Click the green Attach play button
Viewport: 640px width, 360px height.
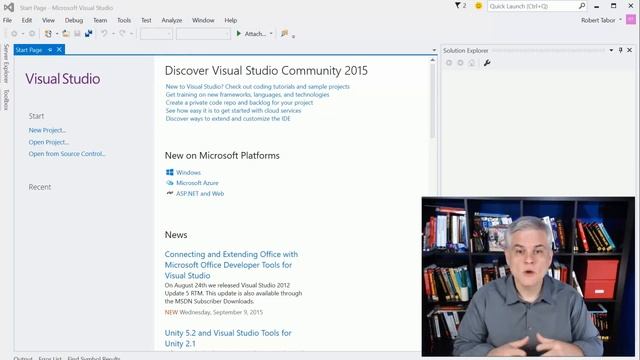(x=239, y=33)
